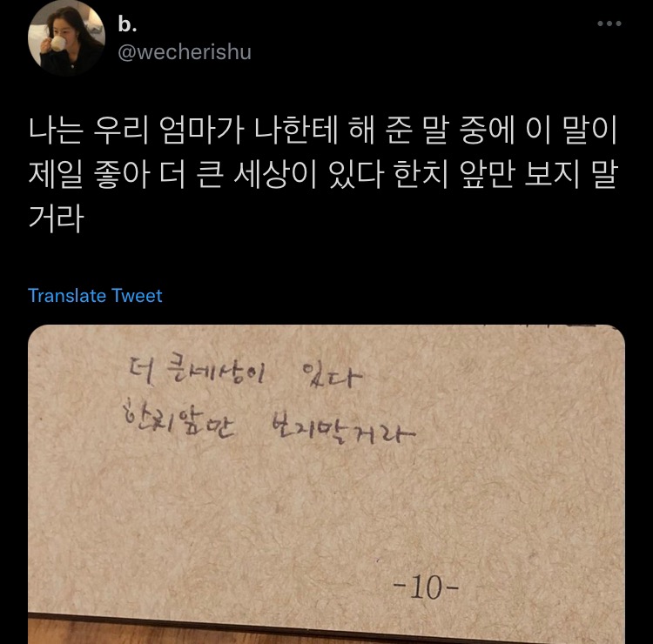The height and width of the screenshot is (644, 653).
Task: Open the profile picture of user b.
Action: (x=66, y=37)
